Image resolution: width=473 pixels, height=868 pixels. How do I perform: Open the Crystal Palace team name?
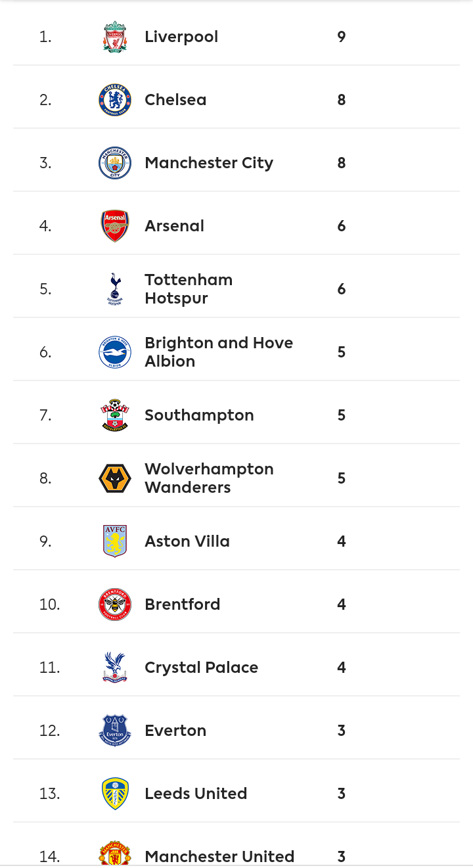click(x=201, y=668)
